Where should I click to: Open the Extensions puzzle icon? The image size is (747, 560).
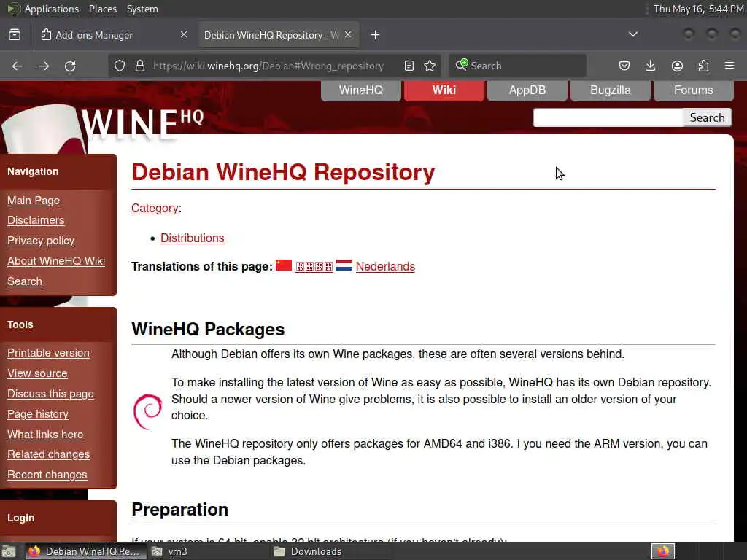703,66
